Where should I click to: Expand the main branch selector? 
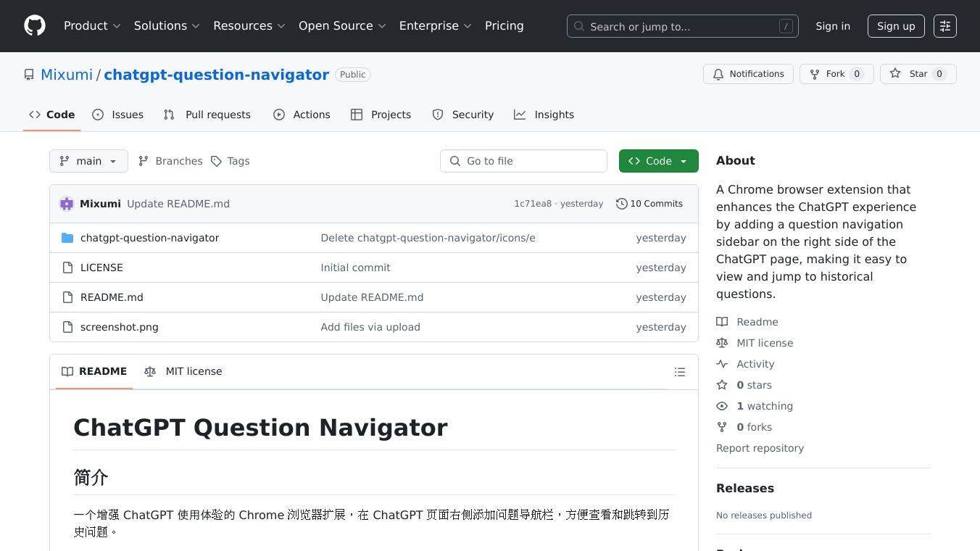pos(88,161)
